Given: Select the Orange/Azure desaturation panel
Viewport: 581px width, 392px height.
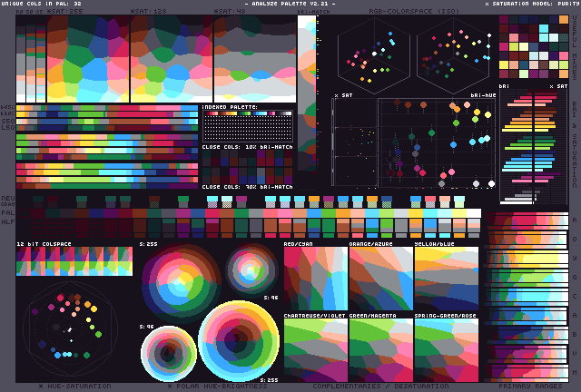Looking at the screenshot, I should point(380,279).
